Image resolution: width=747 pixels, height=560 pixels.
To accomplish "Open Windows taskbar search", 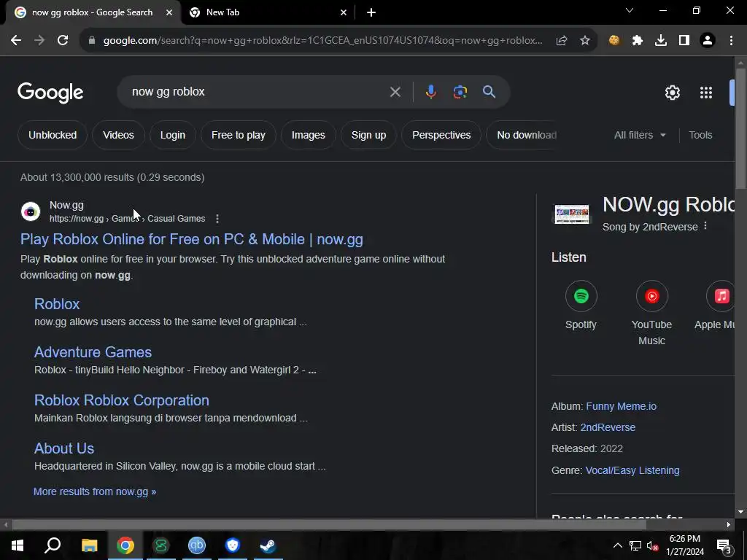I will pos(53,545).
